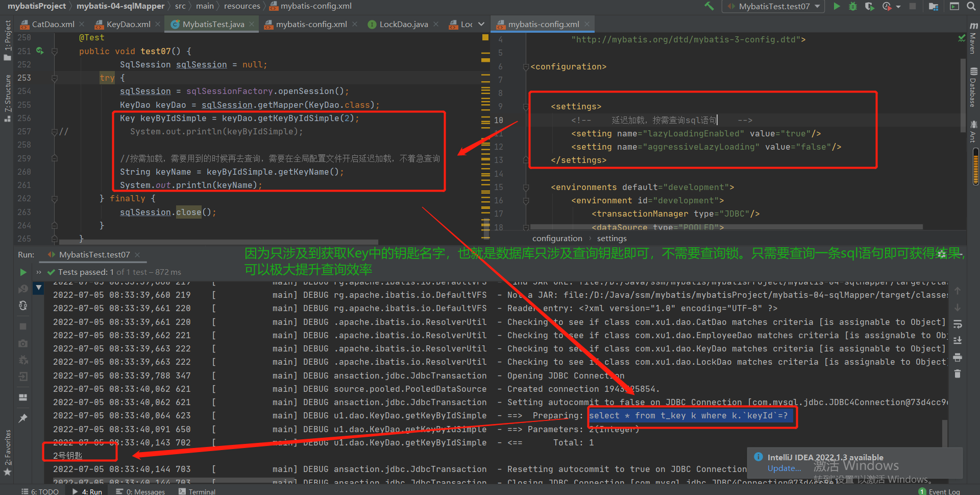Close the MybatisTest.test07 run tab

coord(137,254)
